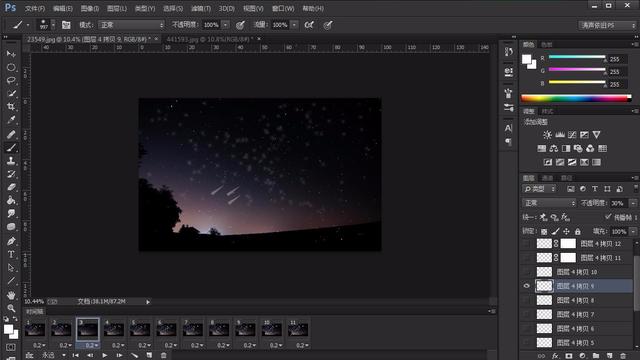Select the Healing Brush tool
Image resolution: width=640 pixels, height=360 pixels.
11,134
